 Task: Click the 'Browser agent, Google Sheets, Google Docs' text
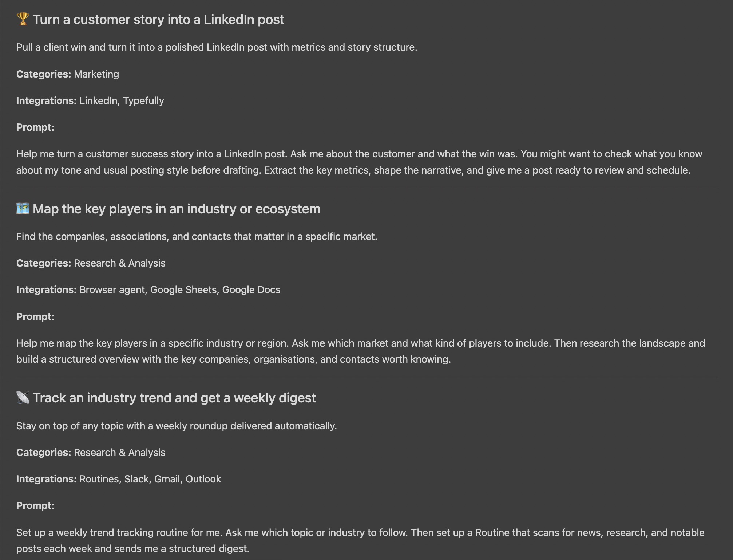point(180,290)
